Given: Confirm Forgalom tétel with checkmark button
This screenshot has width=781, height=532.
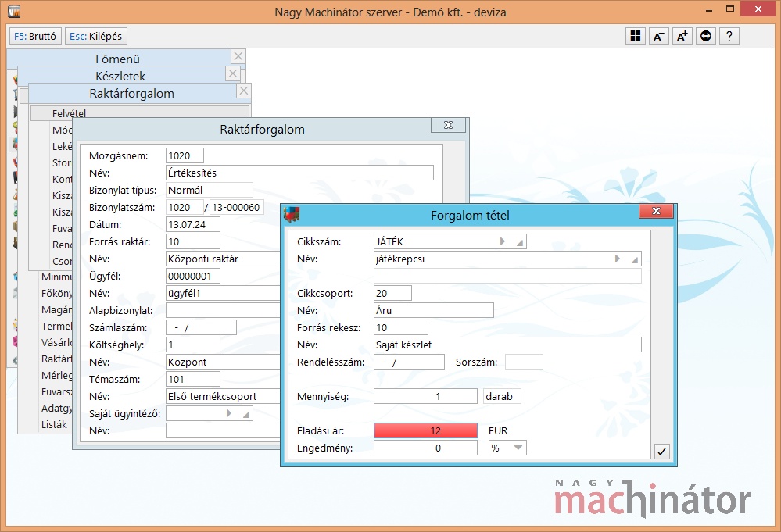Looking at the screenshot, I should click(x=662, y=451).
